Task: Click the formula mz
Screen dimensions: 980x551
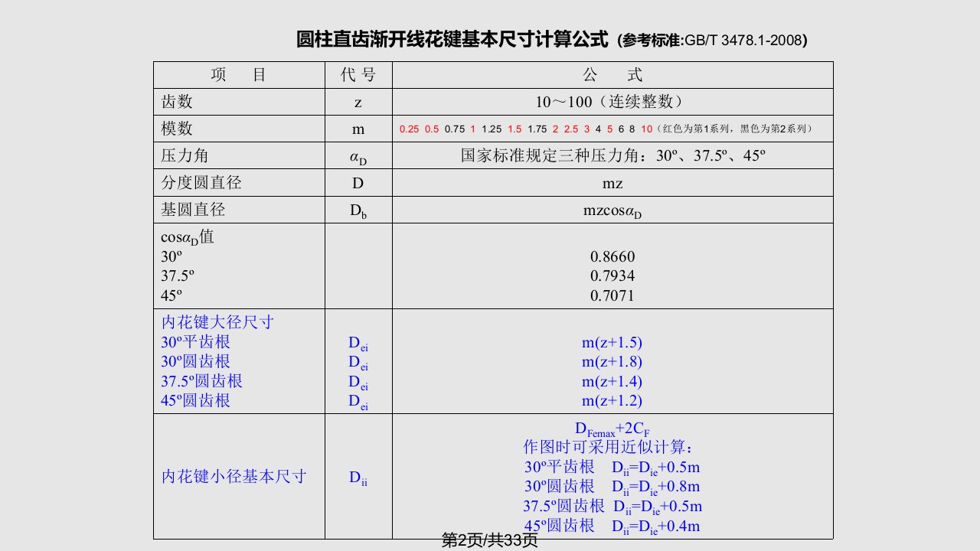Action: point(612,184)
